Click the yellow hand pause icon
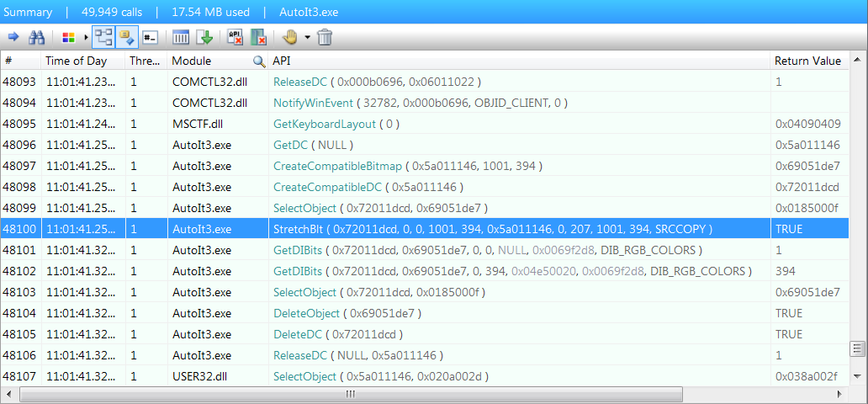The image size is (868, 404). 289,37
